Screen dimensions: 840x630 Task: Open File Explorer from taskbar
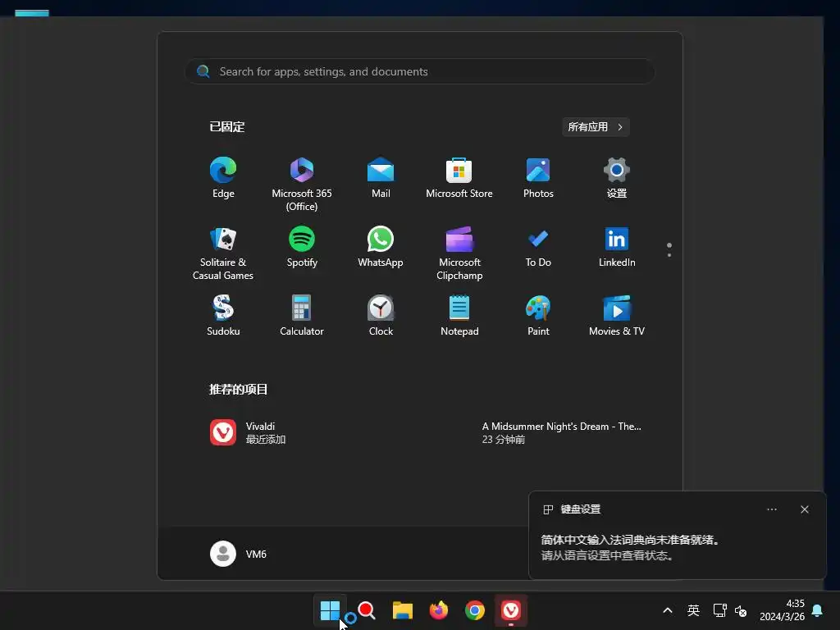pyautogui.click(x=402, y=610)
